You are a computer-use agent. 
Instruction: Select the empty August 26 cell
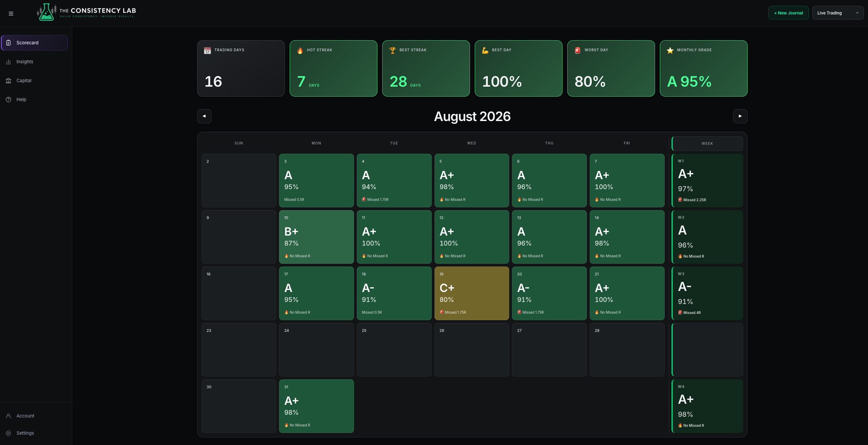pos(472,350)
